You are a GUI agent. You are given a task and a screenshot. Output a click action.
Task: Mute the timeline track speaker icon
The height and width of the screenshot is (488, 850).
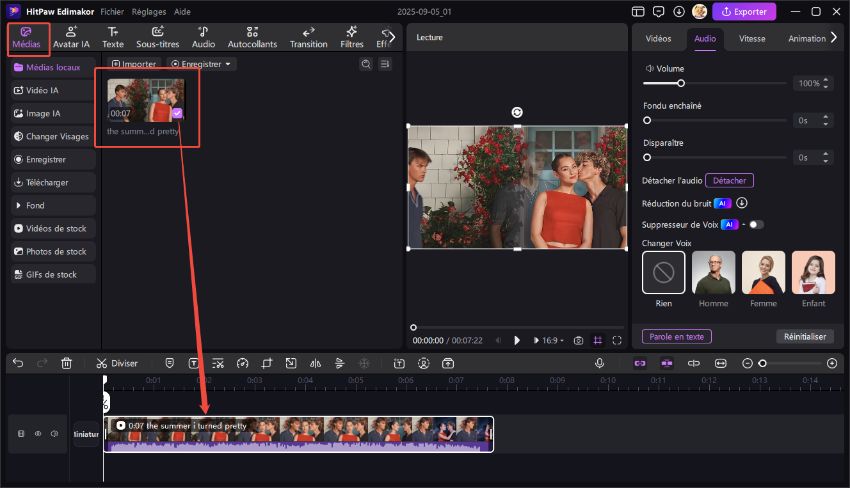pyautogui.click(x=54, y=434)
